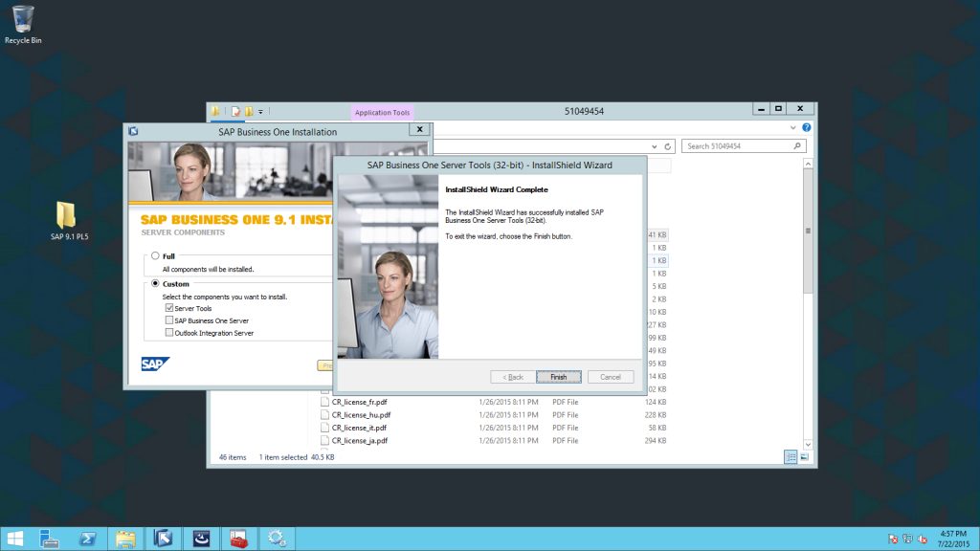Click the CR_license_hu.pdf file icon
This screenshot has height=551, width=980.
[325, 415]
